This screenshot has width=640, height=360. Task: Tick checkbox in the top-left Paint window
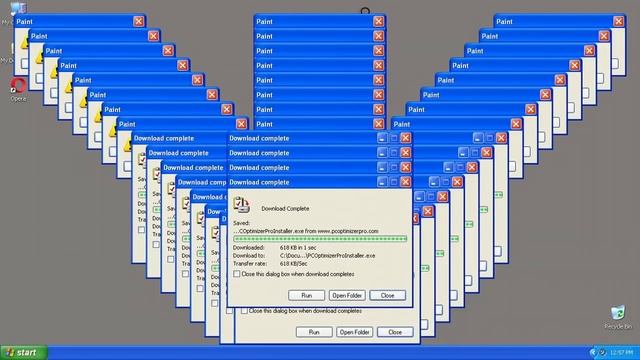pyautogui.click(x=24, y=63)
